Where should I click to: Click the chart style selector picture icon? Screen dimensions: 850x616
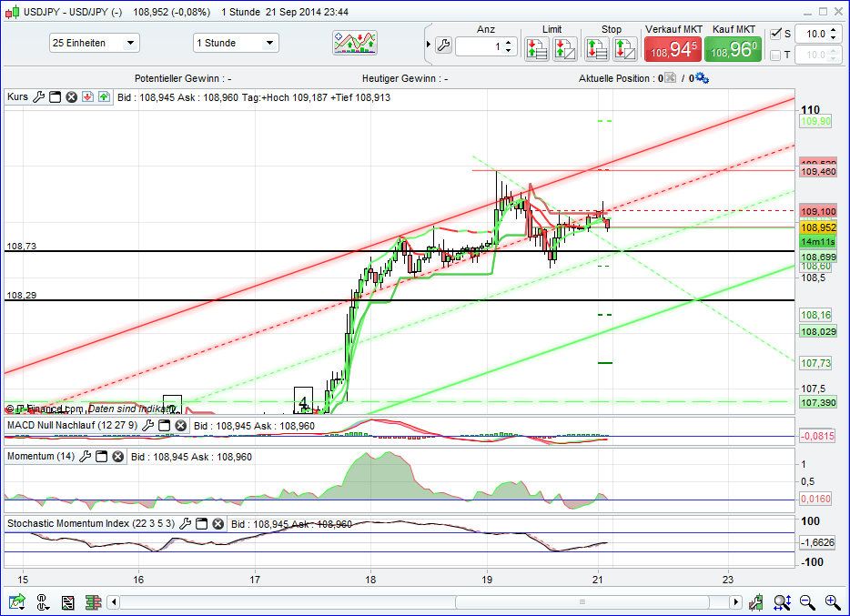point(355,42)
